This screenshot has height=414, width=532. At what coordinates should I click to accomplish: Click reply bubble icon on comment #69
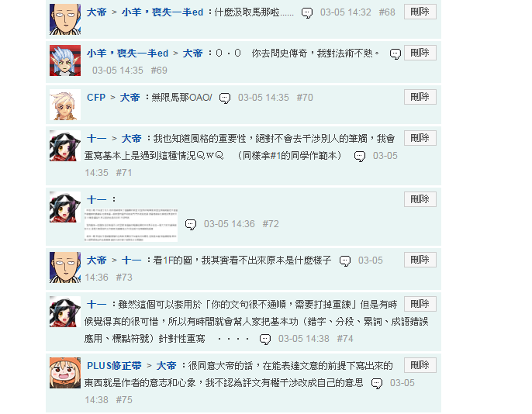396,54
